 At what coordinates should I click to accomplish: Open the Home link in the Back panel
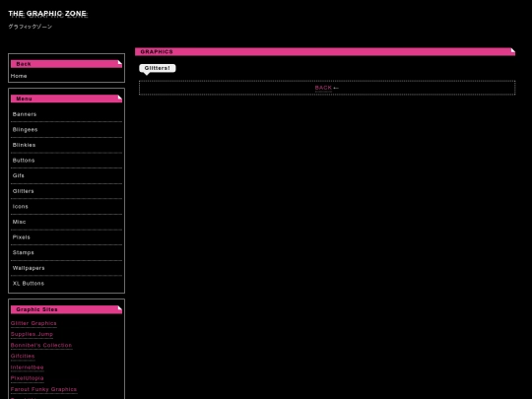19,76
